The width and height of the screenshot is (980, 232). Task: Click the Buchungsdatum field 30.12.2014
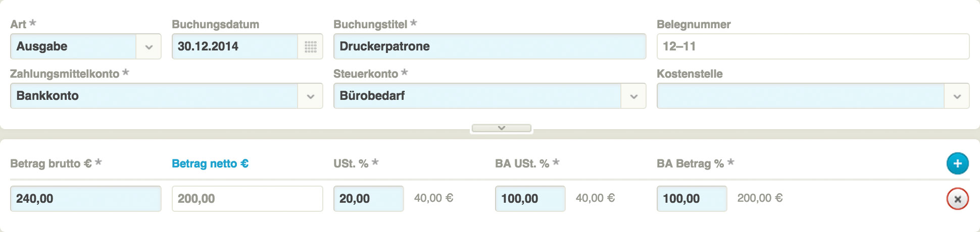(x=234, y=46)
